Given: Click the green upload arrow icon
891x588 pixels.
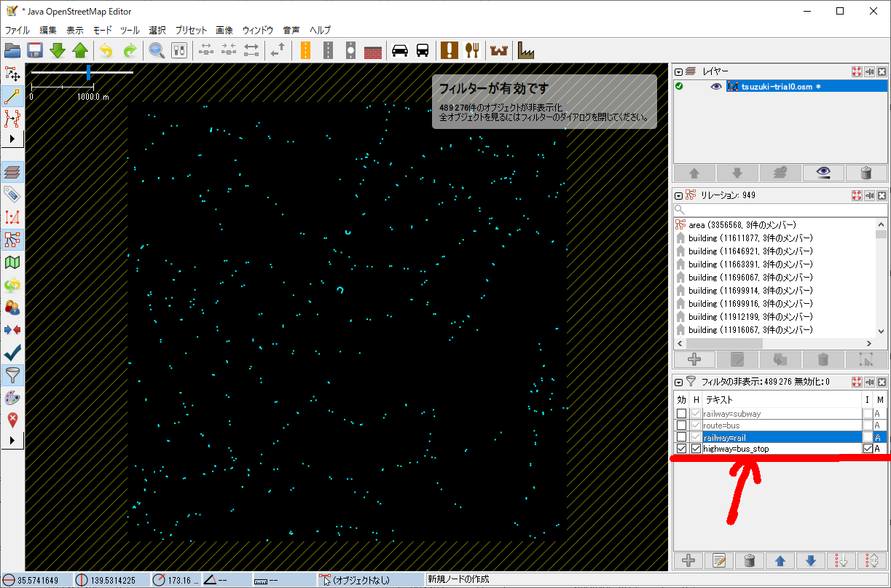Looking at the screenshot, I should pos(80,50).
